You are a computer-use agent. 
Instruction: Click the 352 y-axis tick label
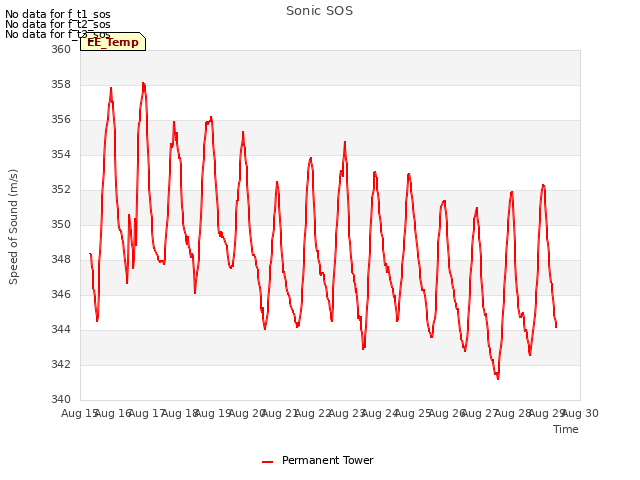pos(61,190)
